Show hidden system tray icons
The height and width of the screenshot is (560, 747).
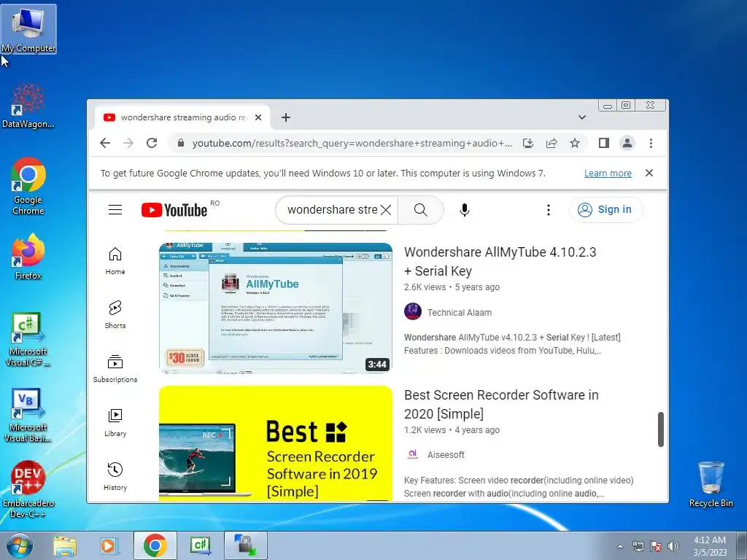point(620,546)
